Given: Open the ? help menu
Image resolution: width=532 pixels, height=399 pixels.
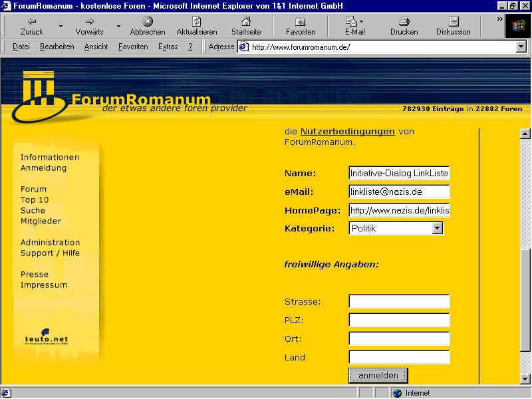Looking at the screenshot, I should (x=190, y=47).
